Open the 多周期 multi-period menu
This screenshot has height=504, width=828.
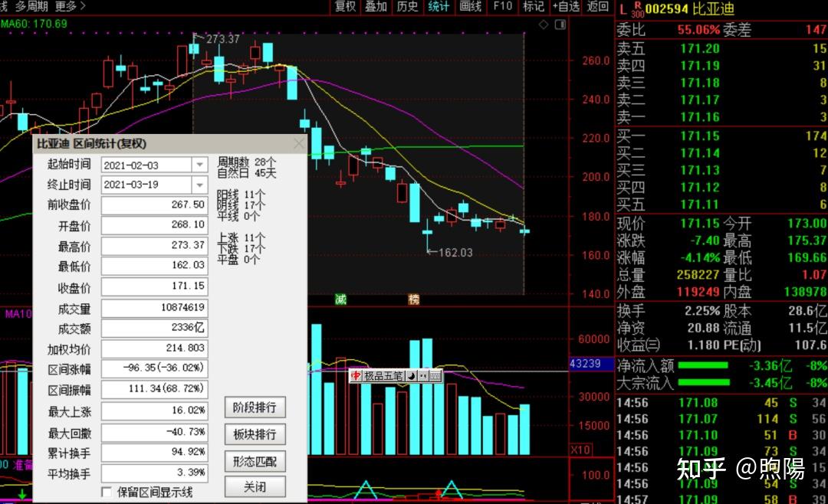31,6
